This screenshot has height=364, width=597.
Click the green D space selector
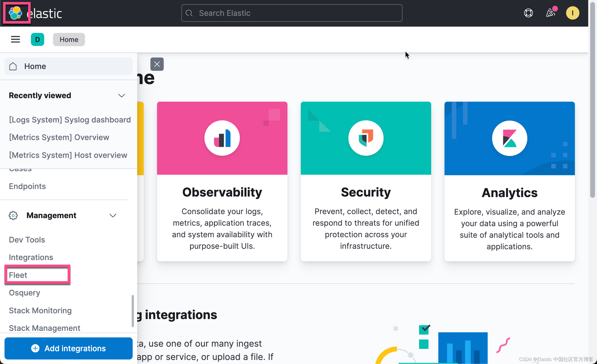[x=37, y=39]
